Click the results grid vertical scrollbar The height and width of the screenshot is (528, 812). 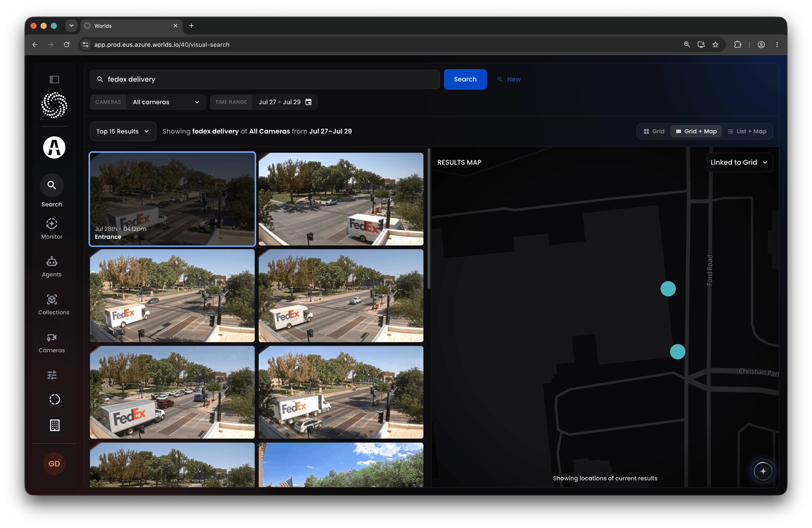[429, 219]
